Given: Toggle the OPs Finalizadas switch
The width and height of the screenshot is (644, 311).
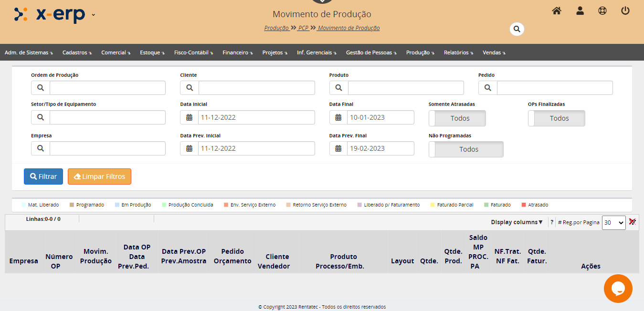Looking at the screenshot, I should click(556, 118).
